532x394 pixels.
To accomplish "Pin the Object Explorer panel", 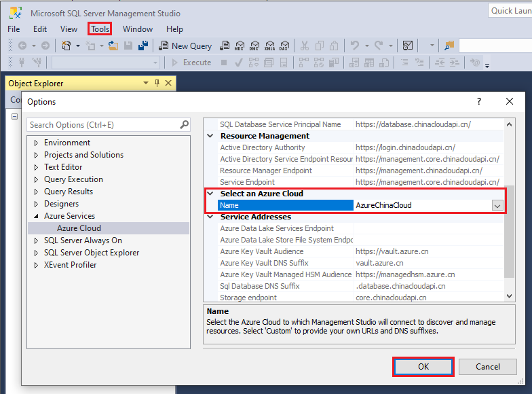I will (x=157, y=83).
